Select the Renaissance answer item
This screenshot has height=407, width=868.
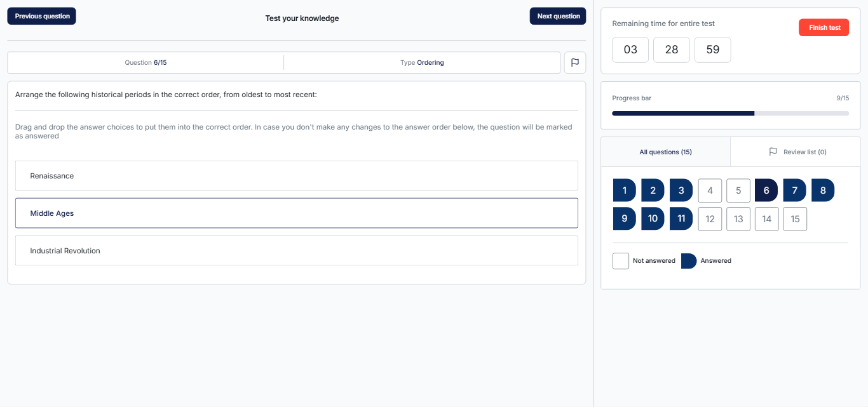[296, 176]
